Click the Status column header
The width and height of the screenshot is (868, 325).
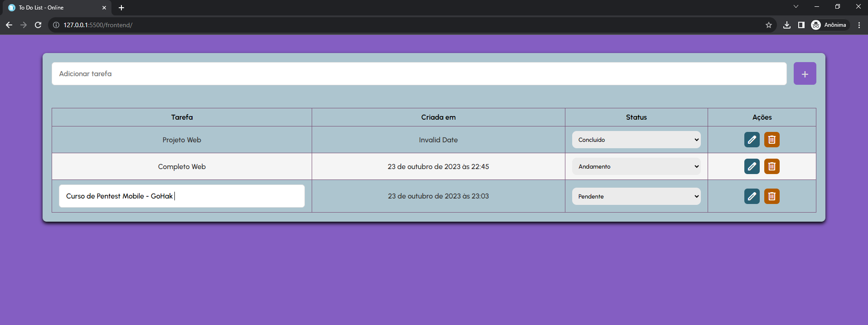click(636, 117)
